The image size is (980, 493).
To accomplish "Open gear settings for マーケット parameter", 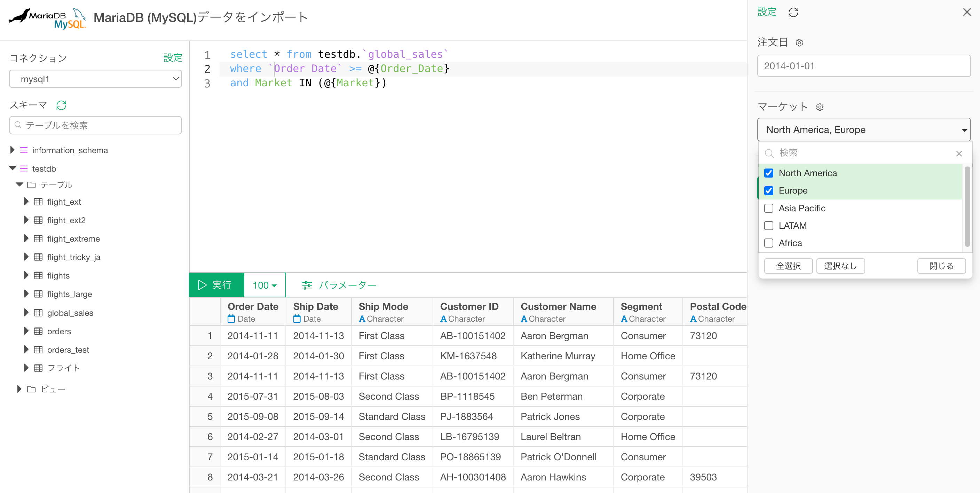I will (820, 107).
